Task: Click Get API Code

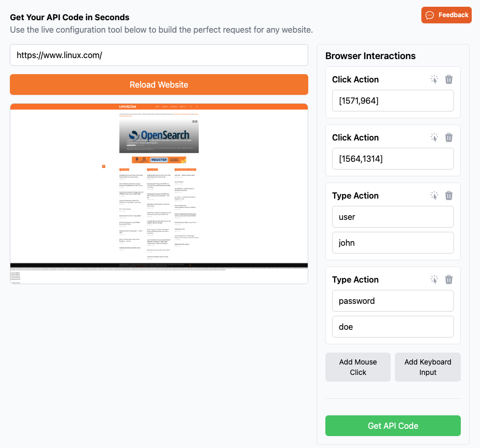Action: click(393, 425)
